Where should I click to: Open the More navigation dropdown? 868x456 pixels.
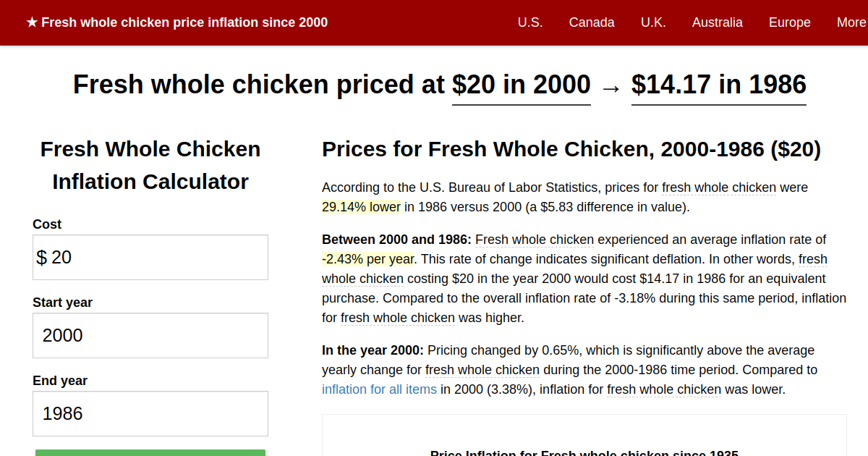(851, 22)
